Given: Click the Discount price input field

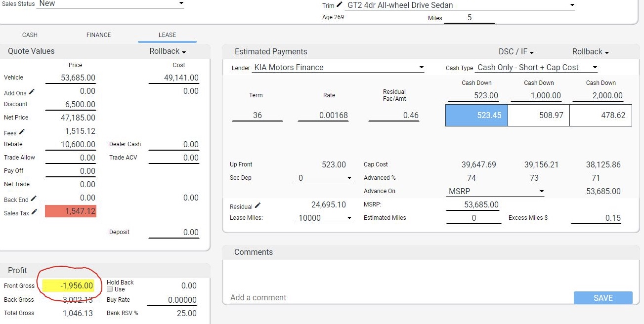Looking at the screenshot, I should coord(71,105).
